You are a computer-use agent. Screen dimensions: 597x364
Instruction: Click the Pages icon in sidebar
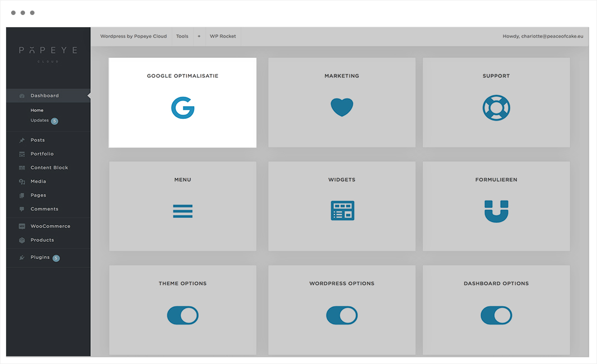tap(22, 196)
